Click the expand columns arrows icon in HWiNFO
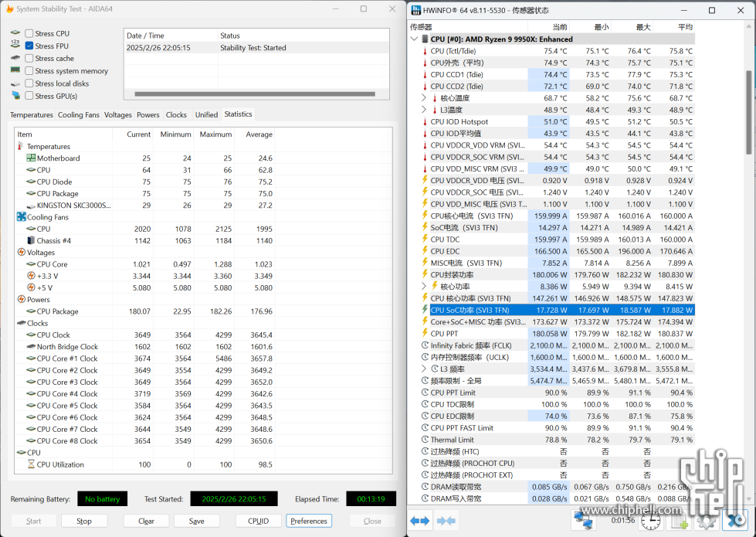756x537 pixels. tap(419, 521)
